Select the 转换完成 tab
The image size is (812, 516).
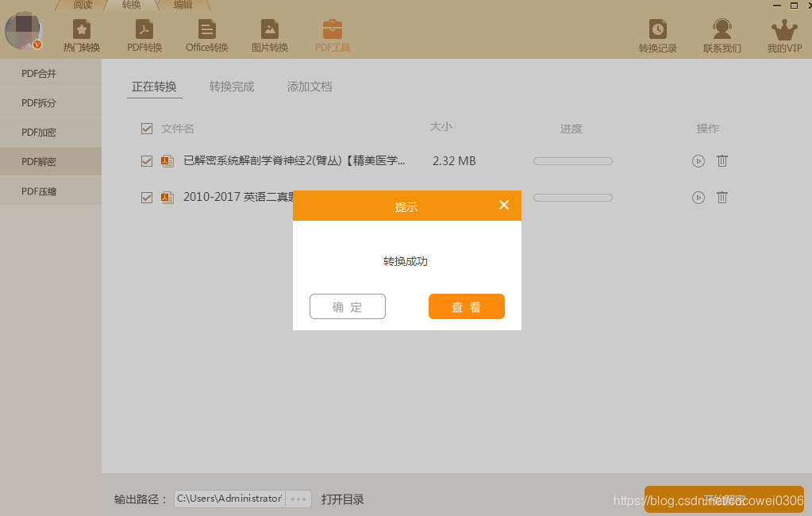[232, 87]
